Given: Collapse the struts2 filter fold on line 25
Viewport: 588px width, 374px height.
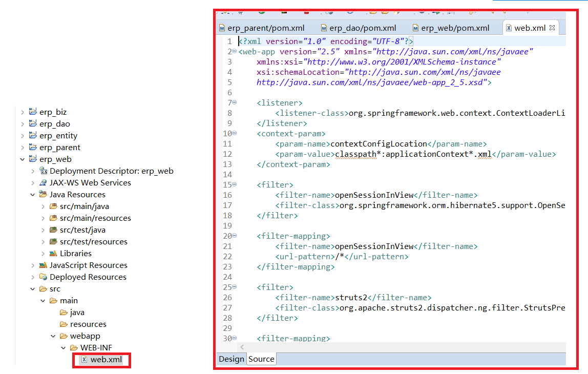Looking at the screenshot, I should (235, 287).
